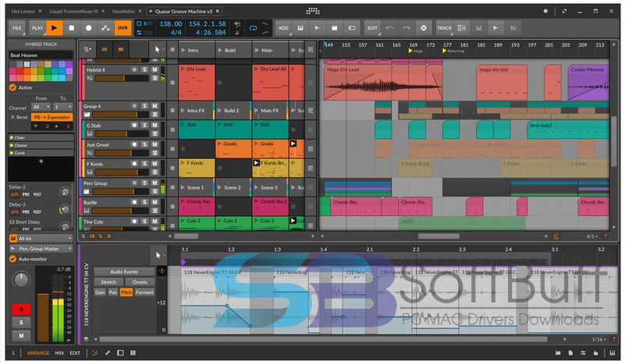Open the All ins input dropdown
The image size is (625, 364).
pos(41,239)
